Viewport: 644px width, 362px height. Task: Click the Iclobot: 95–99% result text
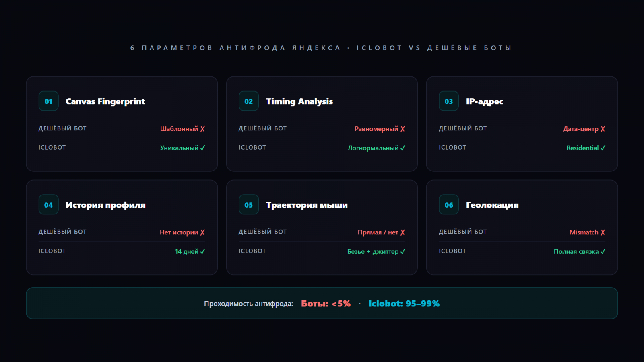point(404,304)
